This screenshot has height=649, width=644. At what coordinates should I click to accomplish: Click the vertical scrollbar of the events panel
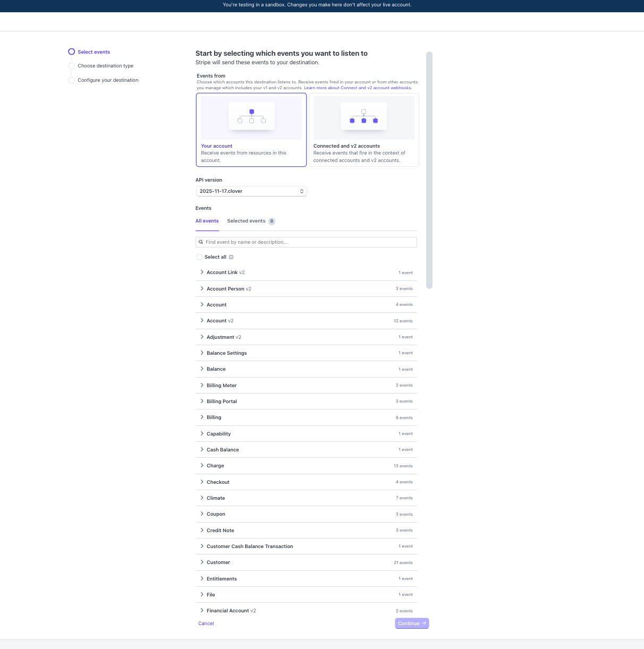[x=429, y=170]
